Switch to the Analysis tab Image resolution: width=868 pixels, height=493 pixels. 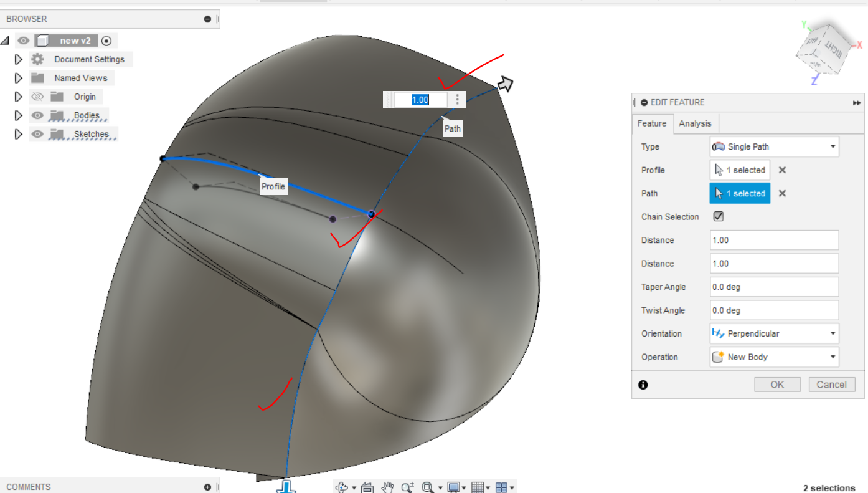(695, 123)
